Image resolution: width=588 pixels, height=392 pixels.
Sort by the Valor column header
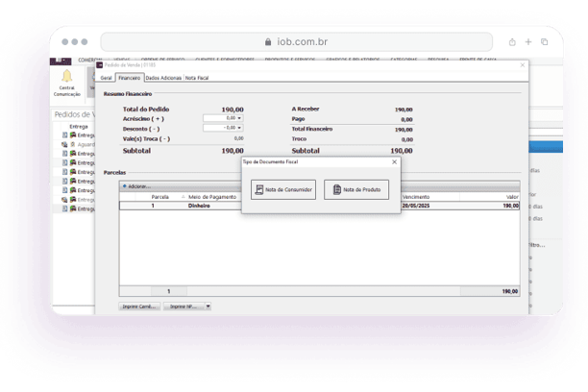pyautogui.click(x=512, y=197)
